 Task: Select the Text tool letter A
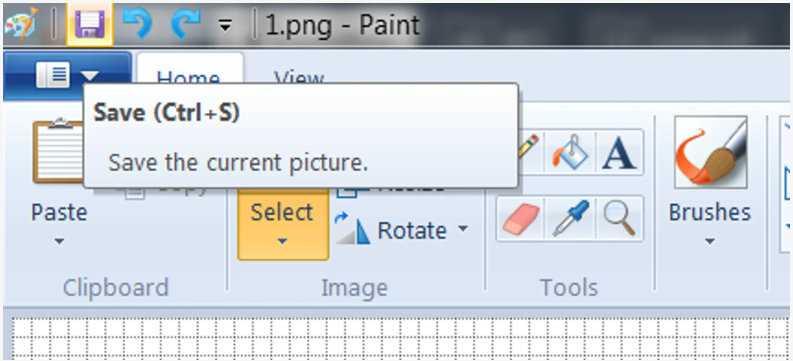coord(619,152)
